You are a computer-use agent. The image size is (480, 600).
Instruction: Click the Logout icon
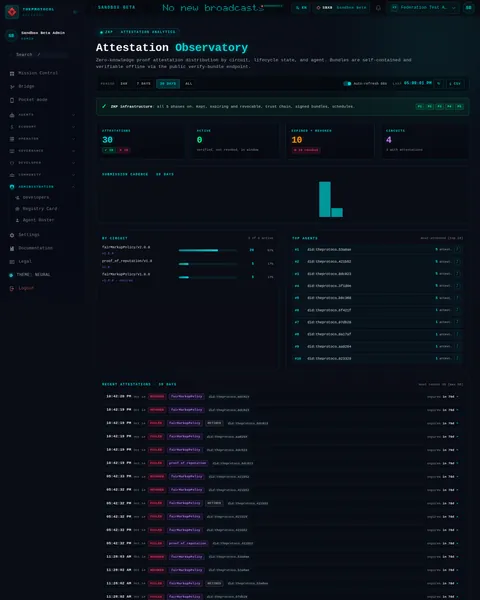[x=12, y=288]
